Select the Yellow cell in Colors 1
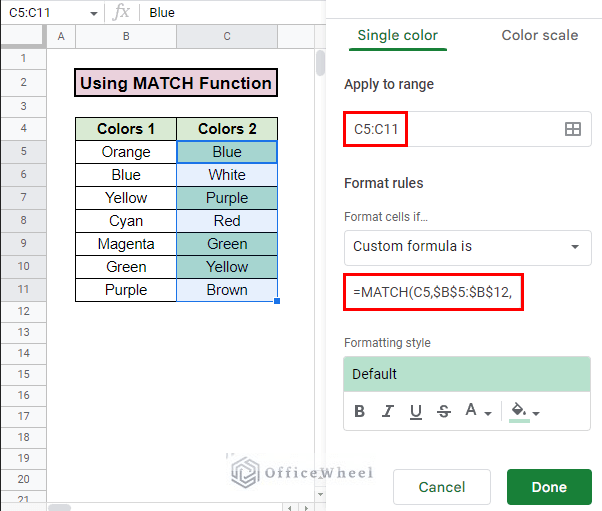This screenshot has height=511, width=602. click(x=126, y=198)
